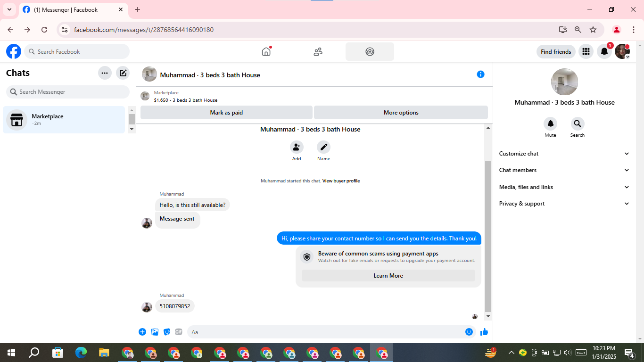Click the browser reload icon
Viewport: 644px width, 362px height.
click(x=44, y=30)
